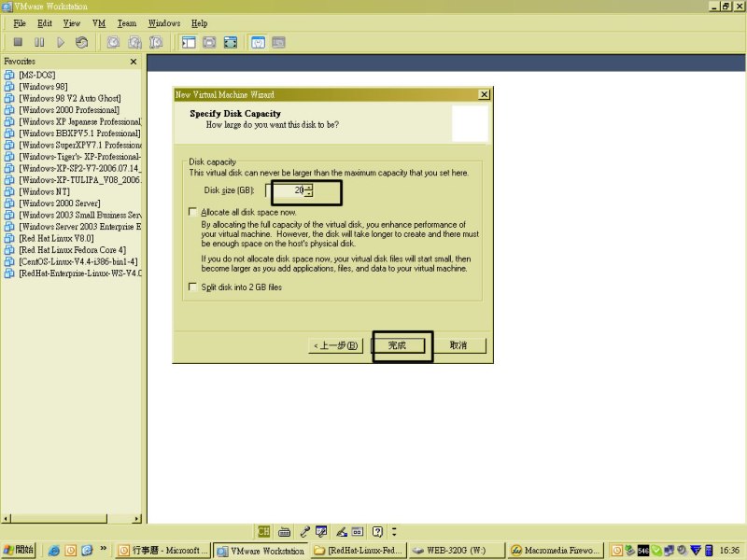Click the Power Off stop toolbar icon
Image resolution: width=747 pixels, height=560 pixels.
click(x=18, y=42)
